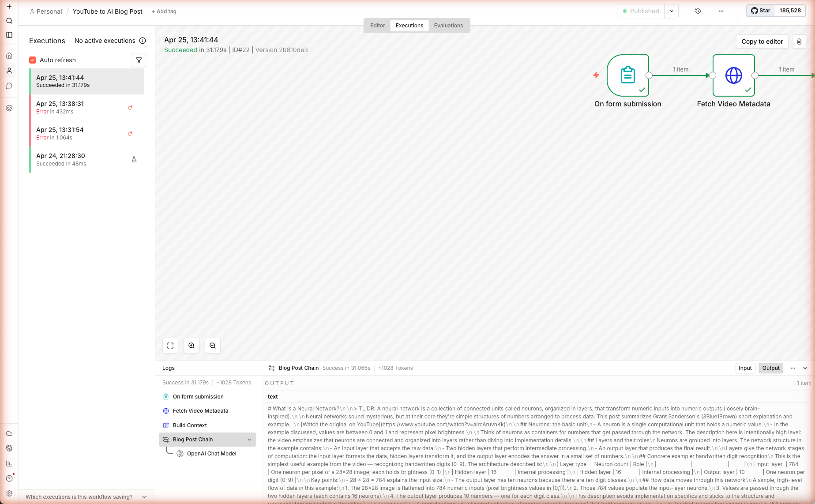Collapse the Blog Post Chain log entry
The width and height of the screenshot is (815, 504).
[249, 440]
